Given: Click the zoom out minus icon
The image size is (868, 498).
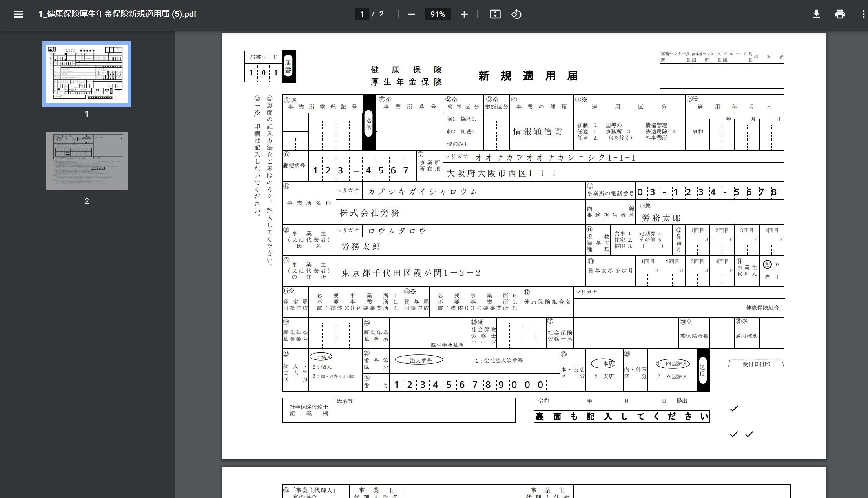Looking at the screenshot, I should point(411,14).
